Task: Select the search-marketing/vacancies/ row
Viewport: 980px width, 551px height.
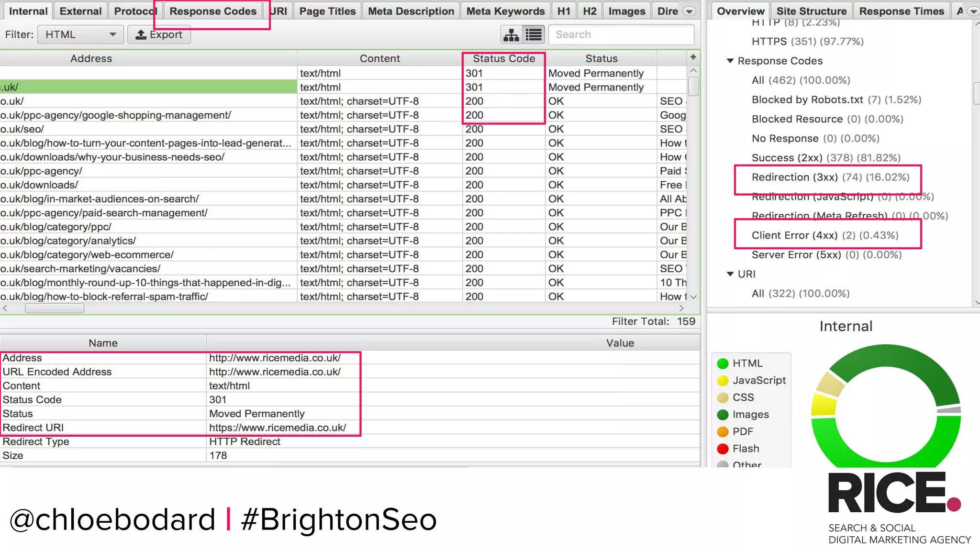Action: [x=148, y=269]
